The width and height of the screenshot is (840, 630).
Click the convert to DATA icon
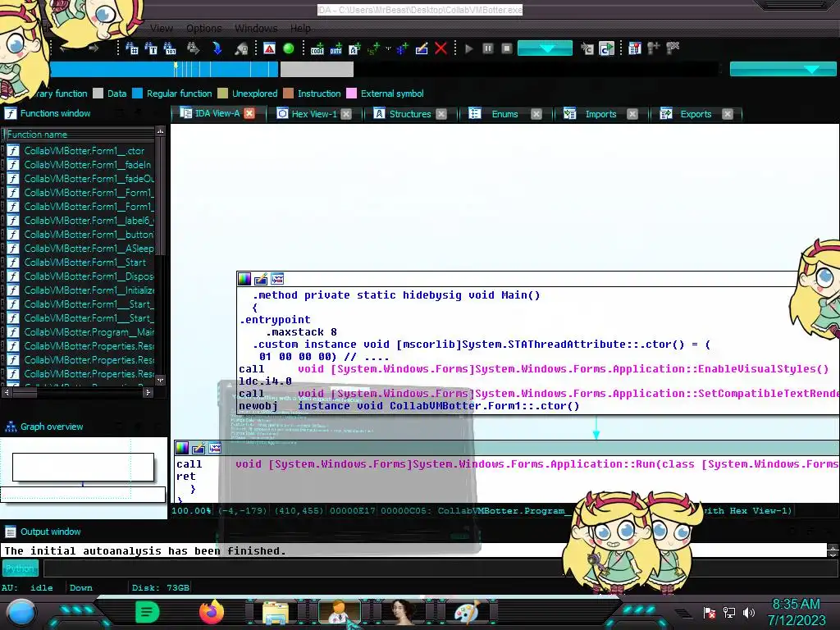tap(336, 48)
